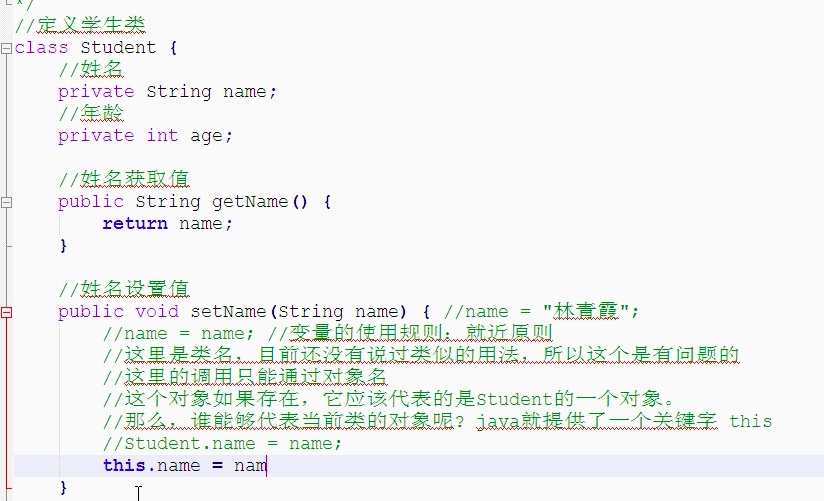824x501 pixels.
Task: Click the comment '//Student.name = name;'
Action: click(x=222, y=444)
